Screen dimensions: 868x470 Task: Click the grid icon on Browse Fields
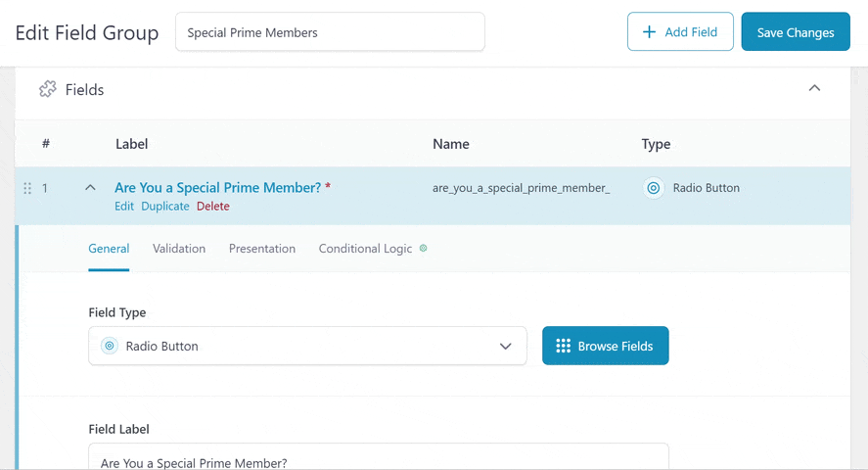point(563,346)
